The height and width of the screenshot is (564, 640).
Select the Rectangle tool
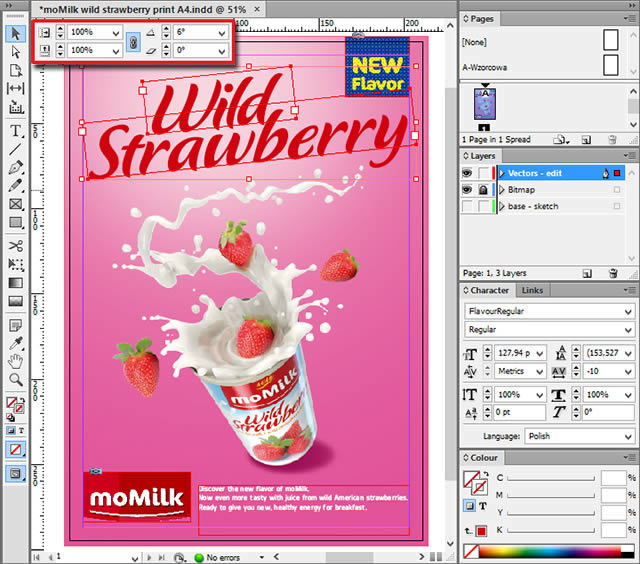[x=16, y=222]
